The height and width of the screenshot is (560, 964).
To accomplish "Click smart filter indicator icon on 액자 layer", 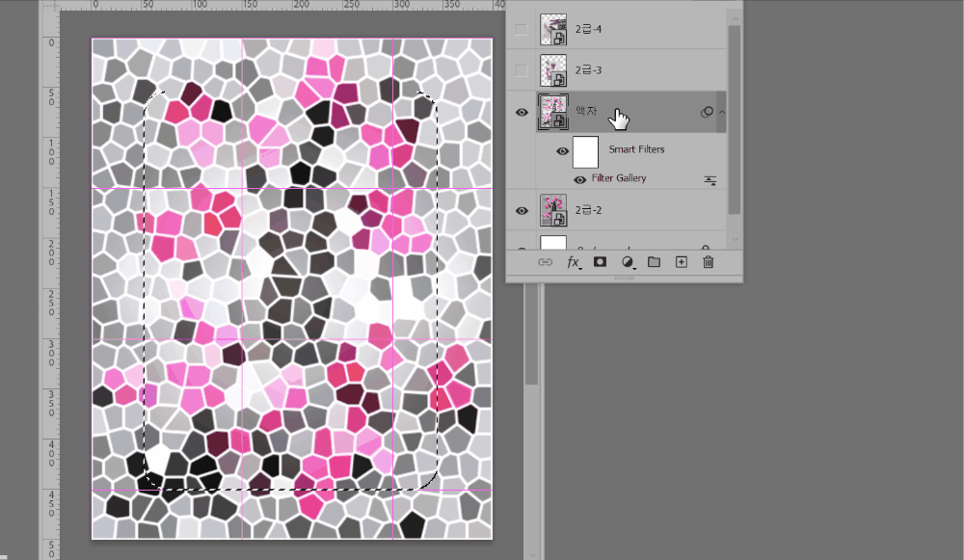I will pos(707,112).
